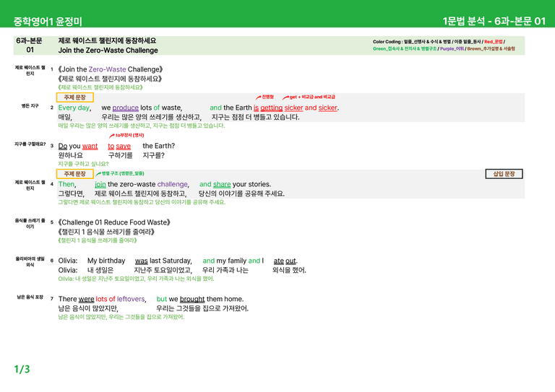Click the side label '병든 지구'
The height and width of the screenshot is (392, 555).
point(30,105)
